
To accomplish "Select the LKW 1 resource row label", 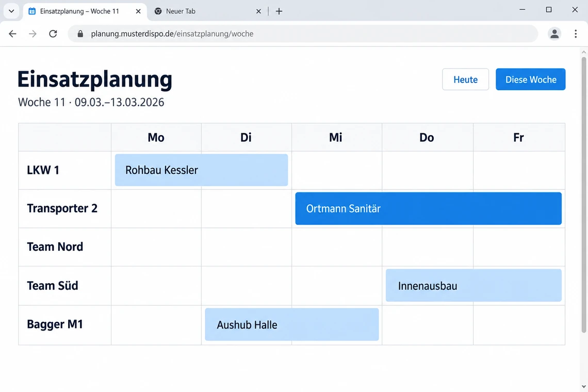I will (43, 170).
